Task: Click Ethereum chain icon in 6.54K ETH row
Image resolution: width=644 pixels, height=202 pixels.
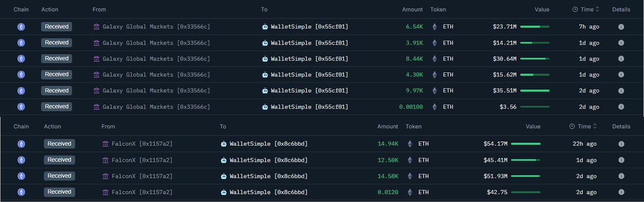Action: (21, 27)
